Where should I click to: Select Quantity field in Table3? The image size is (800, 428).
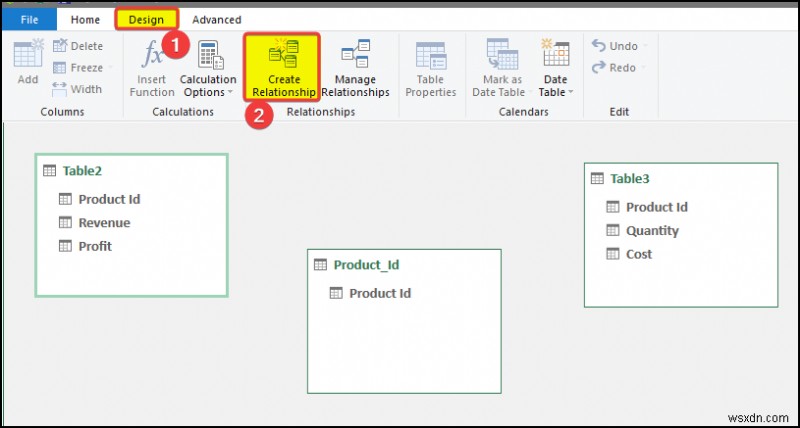(652, 231)
